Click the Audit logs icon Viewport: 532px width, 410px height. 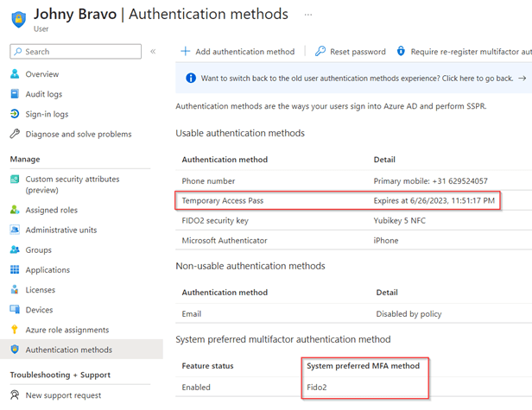pyautogui.click(x=15, y=94)
